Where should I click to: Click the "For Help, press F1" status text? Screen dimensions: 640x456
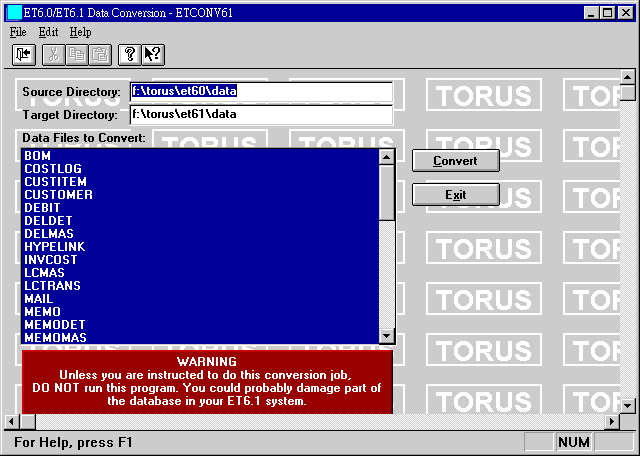click(x=73, y=443)
